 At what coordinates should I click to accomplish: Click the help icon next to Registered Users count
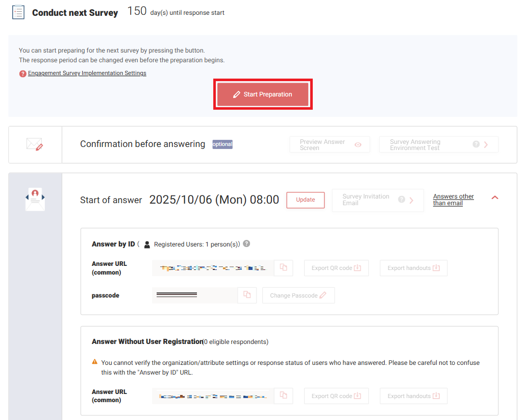[246, 244]
